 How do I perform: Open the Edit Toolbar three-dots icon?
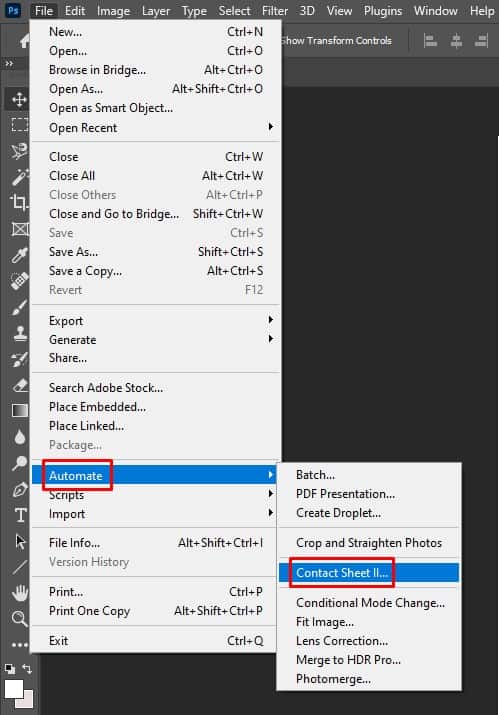click(19, 645)
